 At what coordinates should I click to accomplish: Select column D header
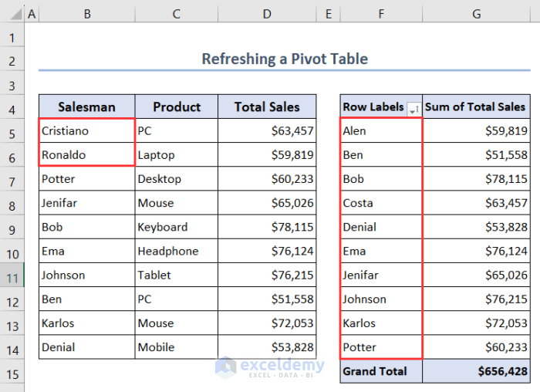pyautogui.click(x=267, y=14)
